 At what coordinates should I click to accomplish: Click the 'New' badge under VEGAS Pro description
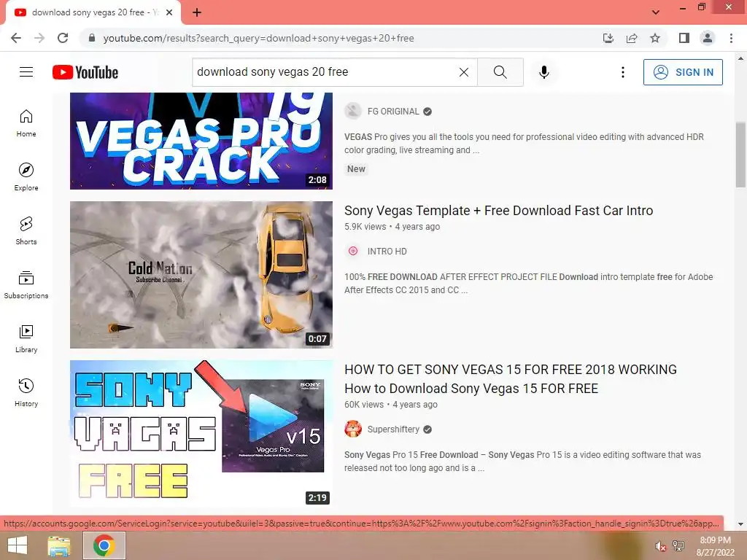356,169
